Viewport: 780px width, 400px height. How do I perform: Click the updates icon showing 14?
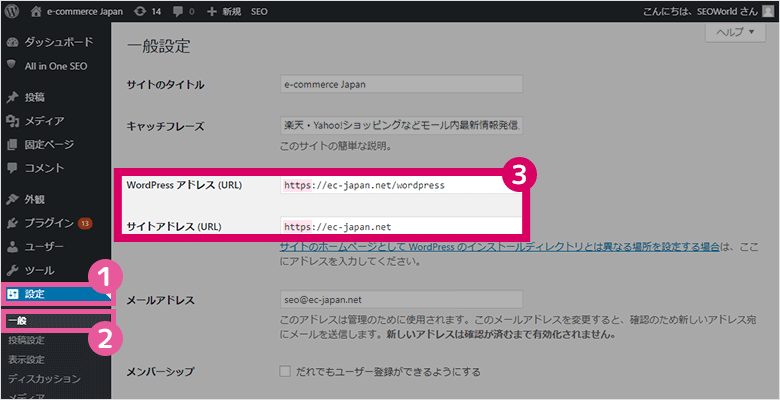(141, 11)
